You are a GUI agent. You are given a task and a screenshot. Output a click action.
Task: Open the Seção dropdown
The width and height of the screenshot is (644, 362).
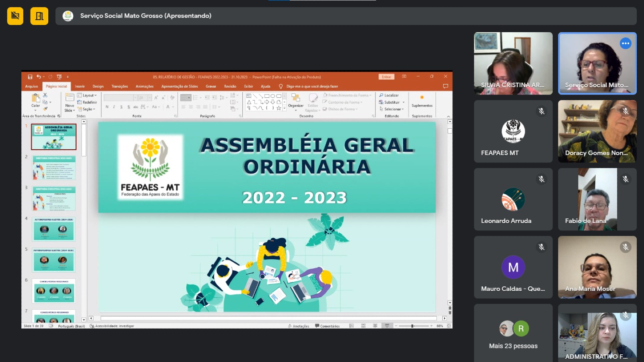(86, 109)
